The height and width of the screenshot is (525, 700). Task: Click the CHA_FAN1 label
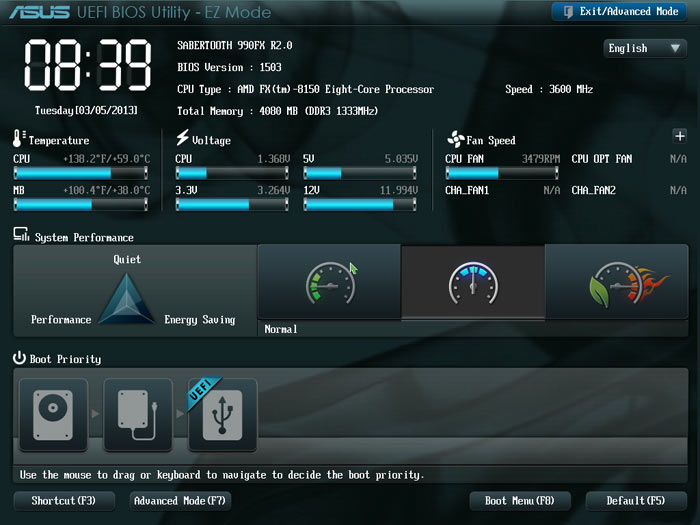[467, 191]
